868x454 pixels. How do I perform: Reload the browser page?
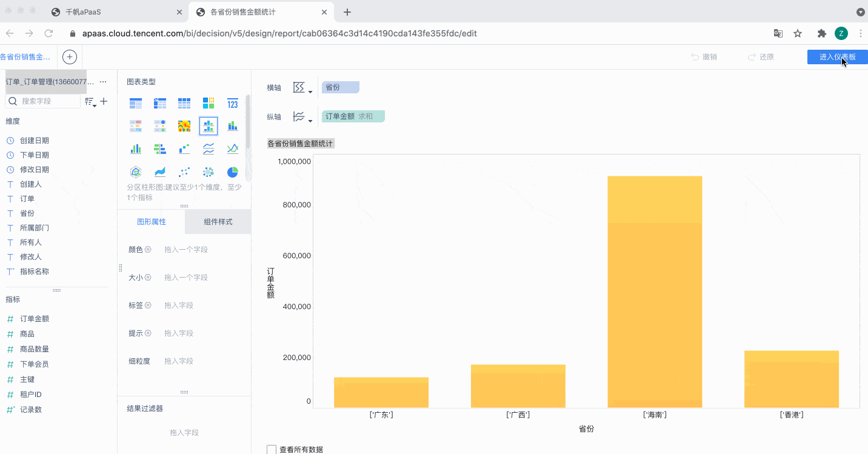tap(48, 33)
